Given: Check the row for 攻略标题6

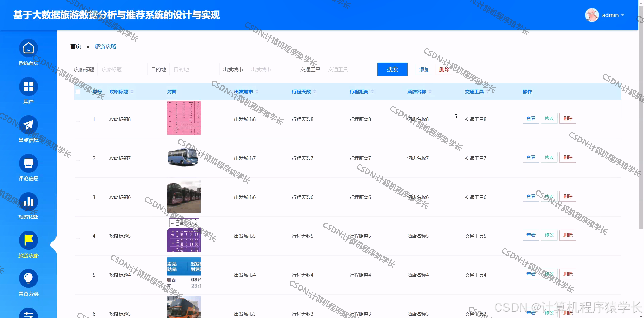Looking at the screenshot, I should pos(78,197).
